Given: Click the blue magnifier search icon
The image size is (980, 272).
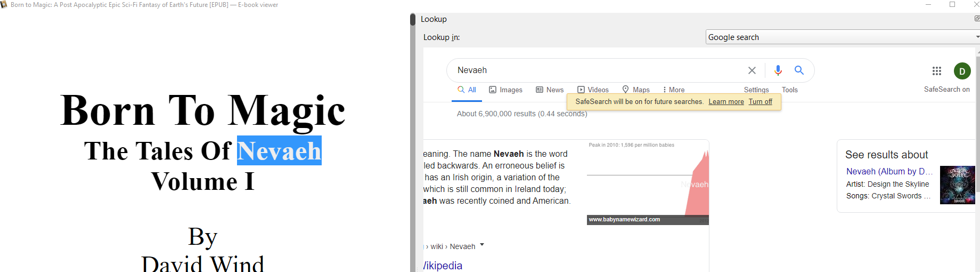Looking at the screenshot, I should [799, 70].
